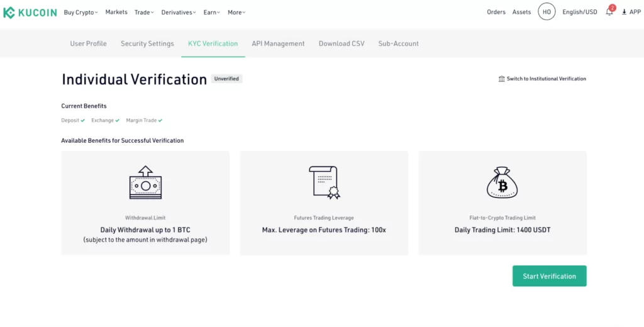Click the green check next to Deposit

(83, 120)
